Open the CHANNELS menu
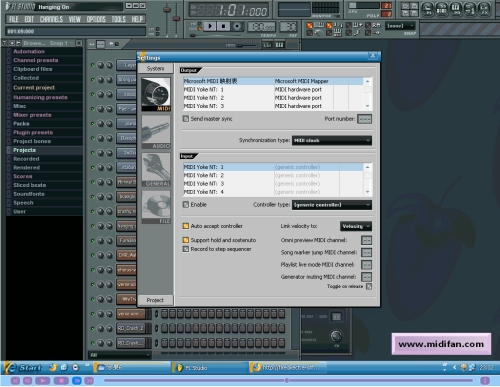Screen dimensions: 500x387 pyautogui.click(x=51, y=19)
